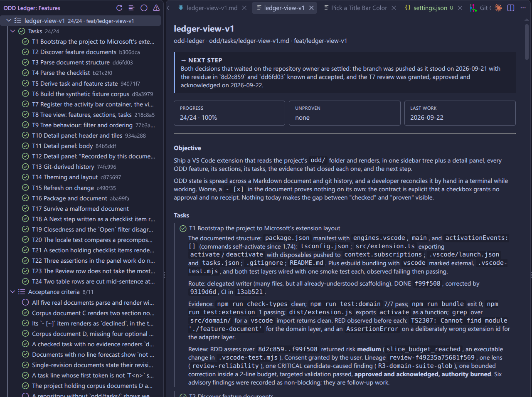Switch to the ledger-view-v1.md tab

(x=212, y=8)
